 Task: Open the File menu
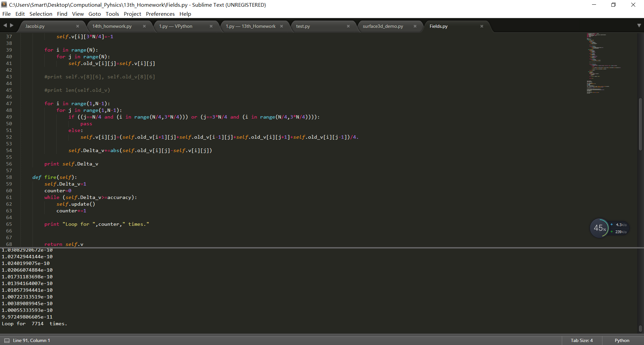point(6,14)
